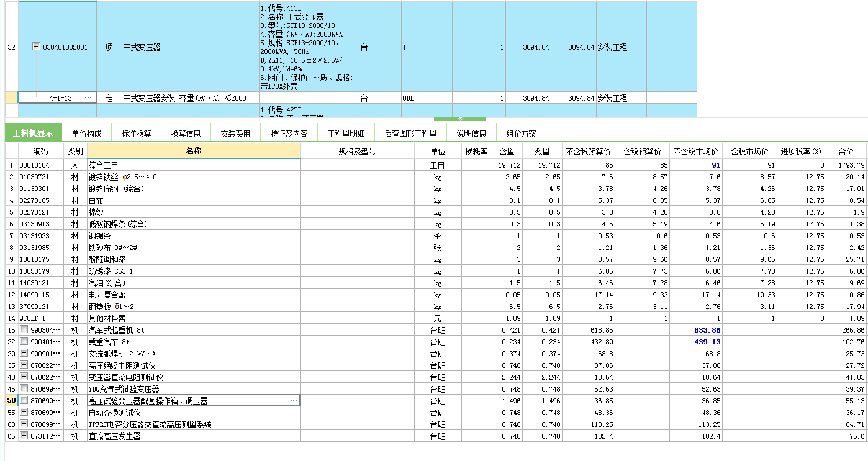Screen dimensions: 868x461
Task: Click the QDL quantity expression cell
Action: pos(426,98)
